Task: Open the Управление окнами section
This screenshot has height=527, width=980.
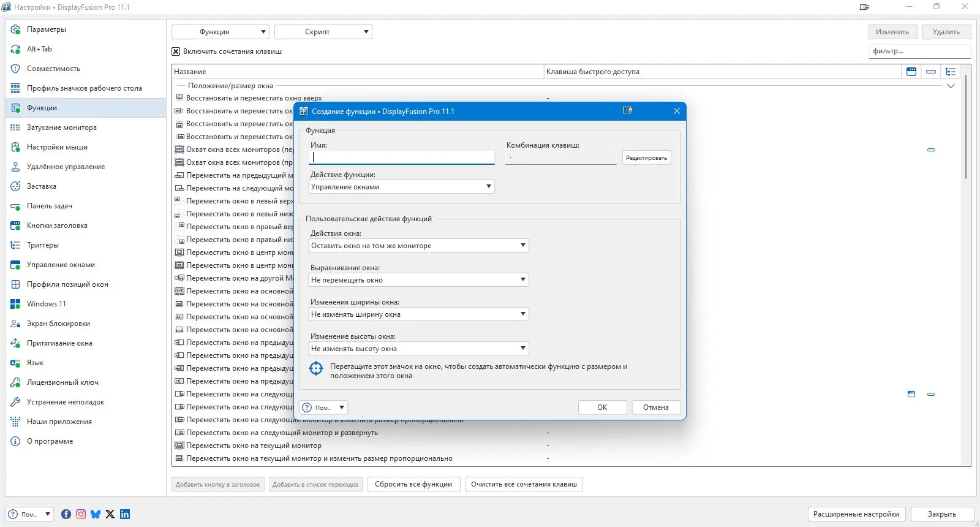Action: tap(86, 265)
